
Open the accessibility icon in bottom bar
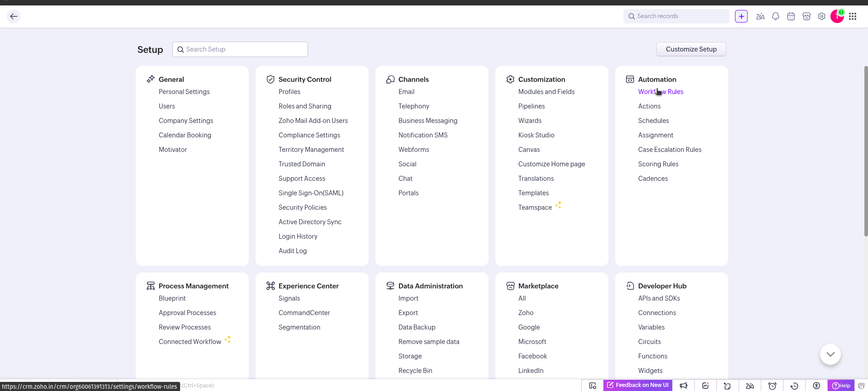(816, 386)
